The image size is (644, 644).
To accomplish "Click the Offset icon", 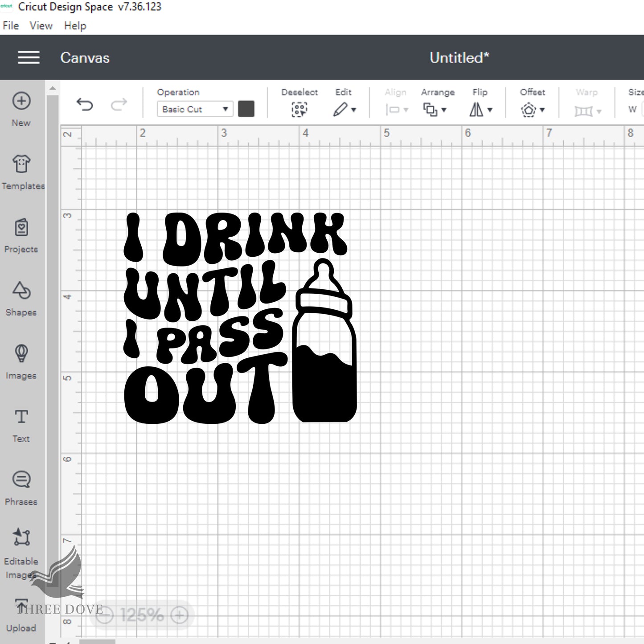I will click(529, 110).
